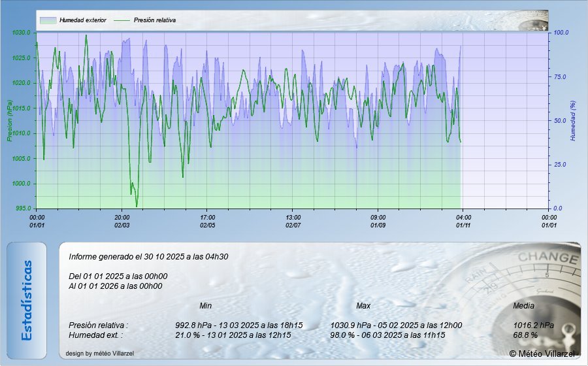Click the Max column header
This screenshot has height=366, width=588.
[x=363, y=306]
